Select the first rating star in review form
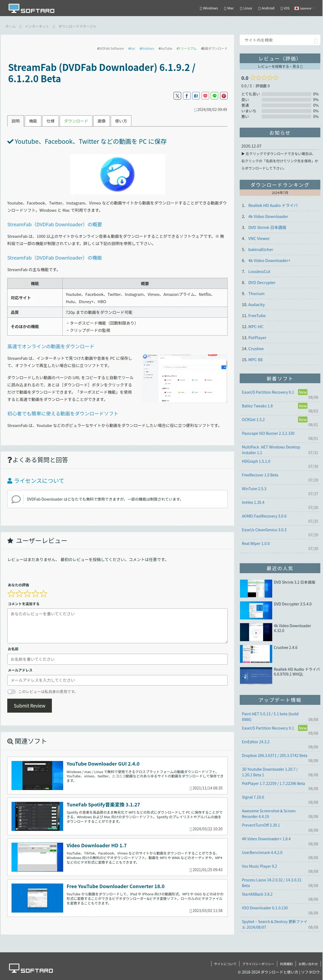 pyautogui.click(x=11, y=594)
